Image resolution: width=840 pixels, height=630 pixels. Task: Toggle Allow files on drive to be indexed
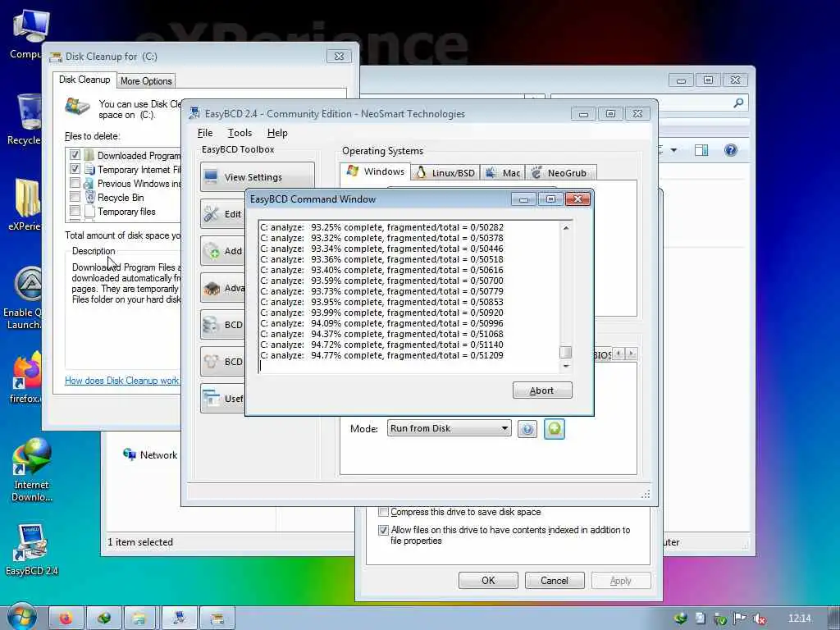383,530
